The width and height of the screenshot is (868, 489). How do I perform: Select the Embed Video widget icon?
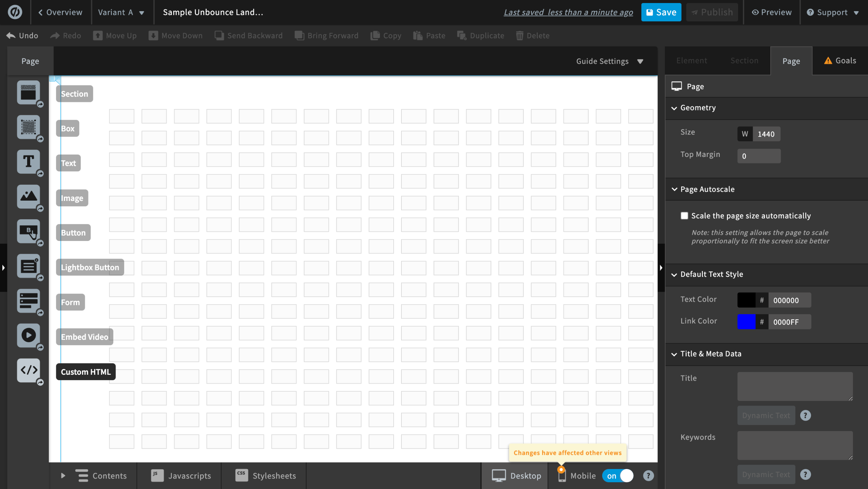pos(28,335)
